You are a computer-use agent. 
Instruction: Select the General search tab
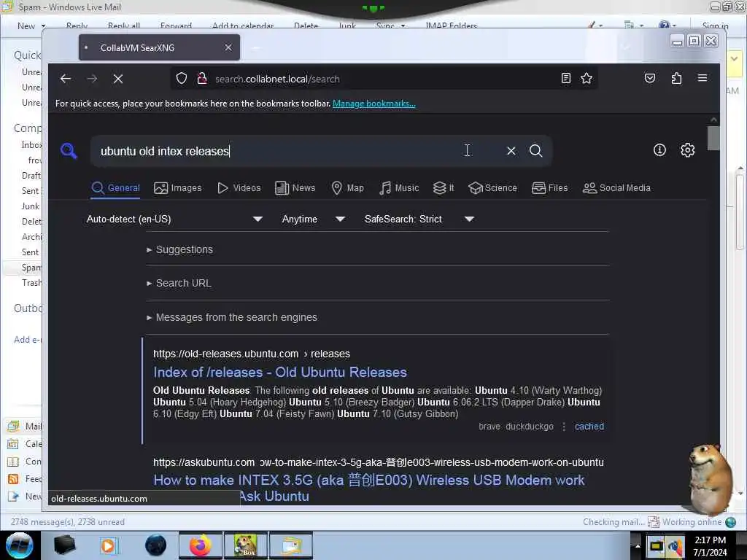pos(116,188)
